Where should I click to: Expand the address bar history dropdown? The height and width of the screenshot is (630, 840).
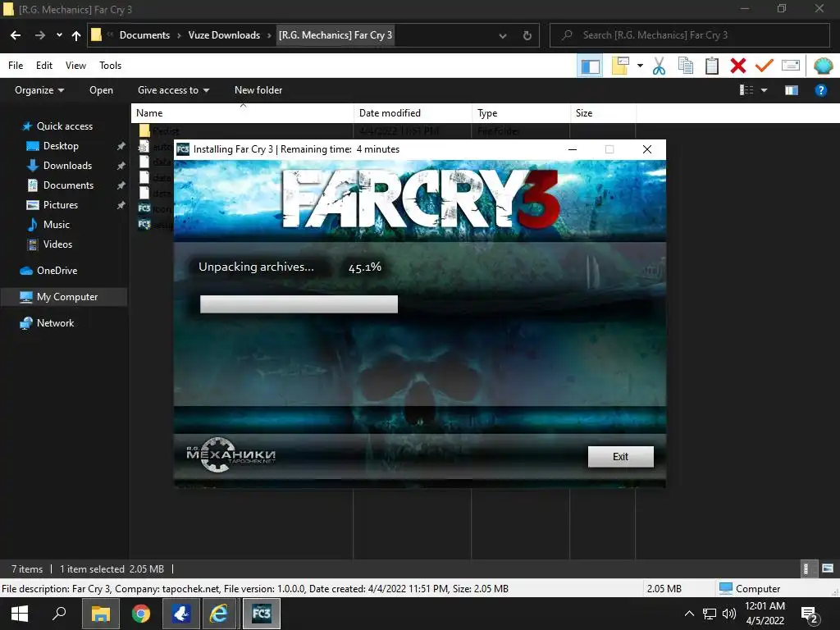(503, 36)
